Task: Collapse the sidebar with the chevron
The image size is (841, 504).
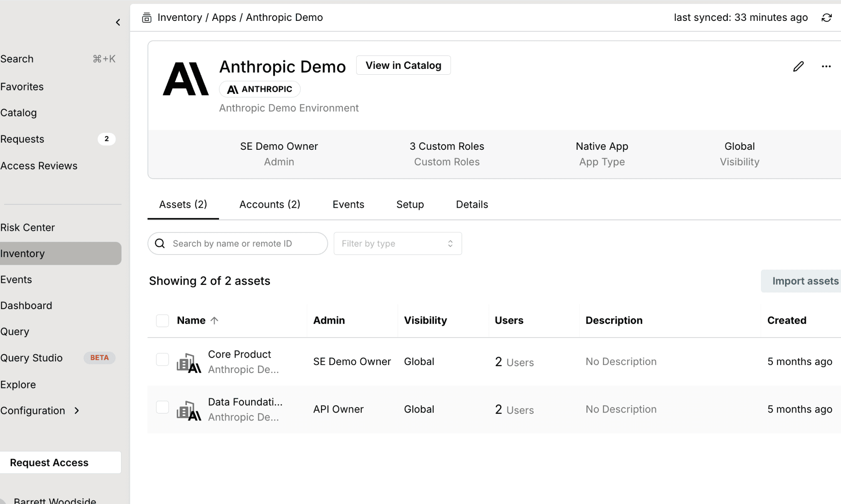Action: coord(118,23)
